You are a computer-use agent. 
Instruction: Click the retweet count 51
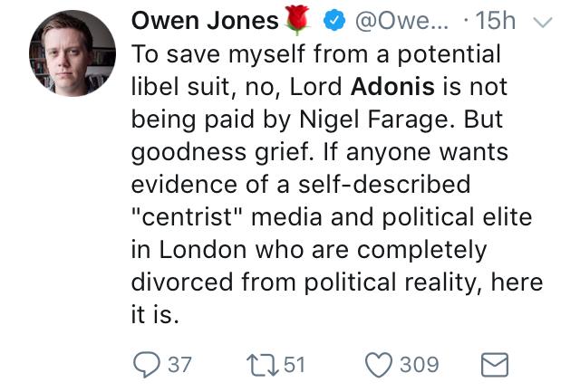pos(295,364)
